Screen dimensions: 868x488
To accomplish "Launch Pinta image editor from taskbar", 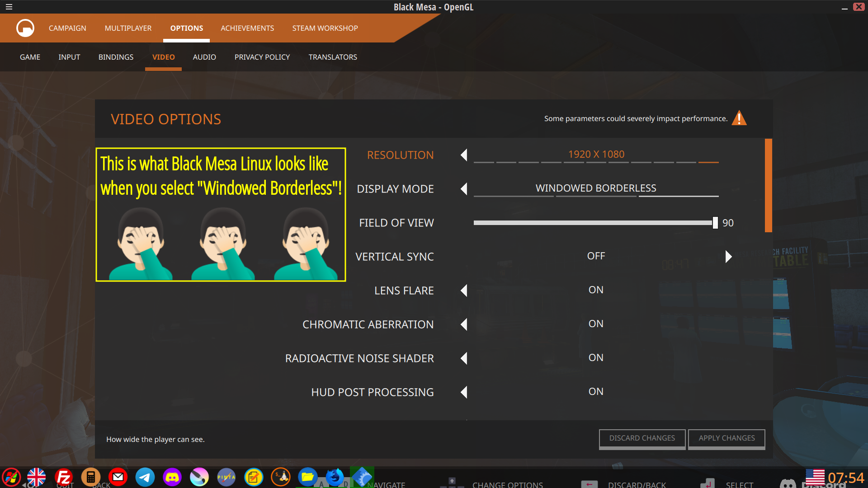I will coord(226,477).
